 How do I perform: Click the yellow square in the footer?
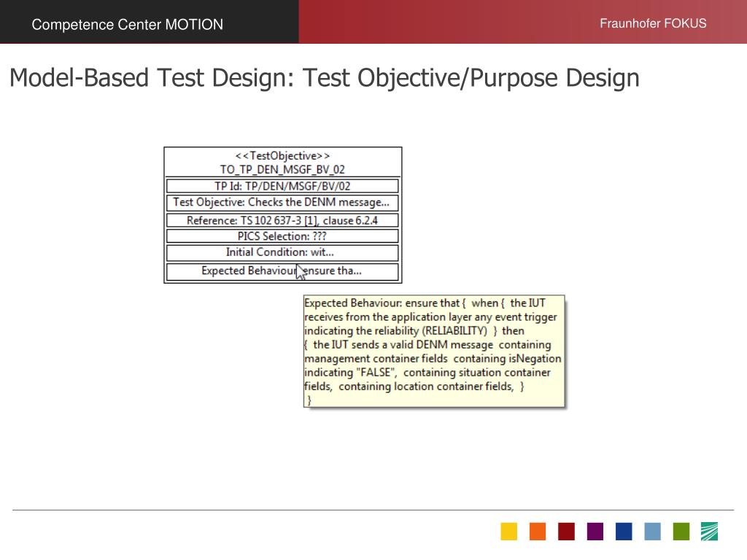pyautogui.click(x=508, y=532)
